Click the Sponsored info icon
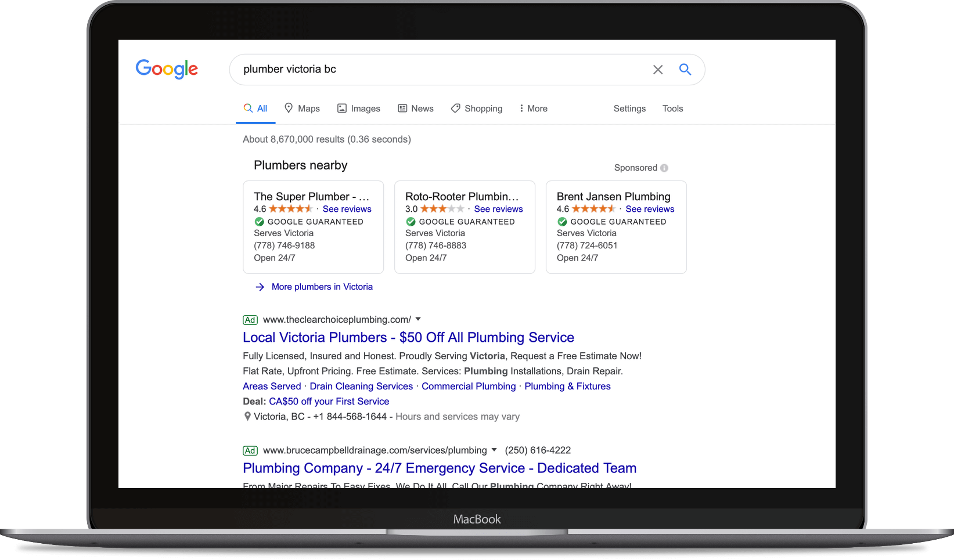The height and width of the screenshot is (560, 954). [664, 167]
